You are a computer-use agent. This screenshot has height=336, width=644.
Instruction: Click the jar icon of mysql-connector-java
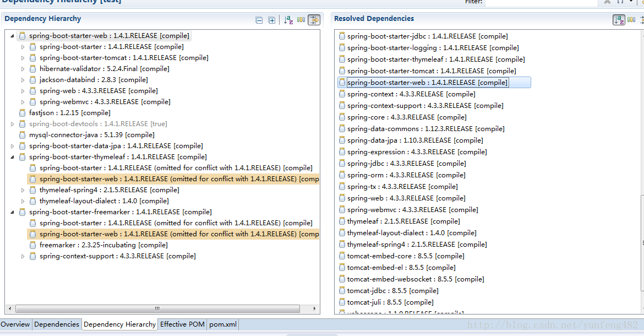22,135
